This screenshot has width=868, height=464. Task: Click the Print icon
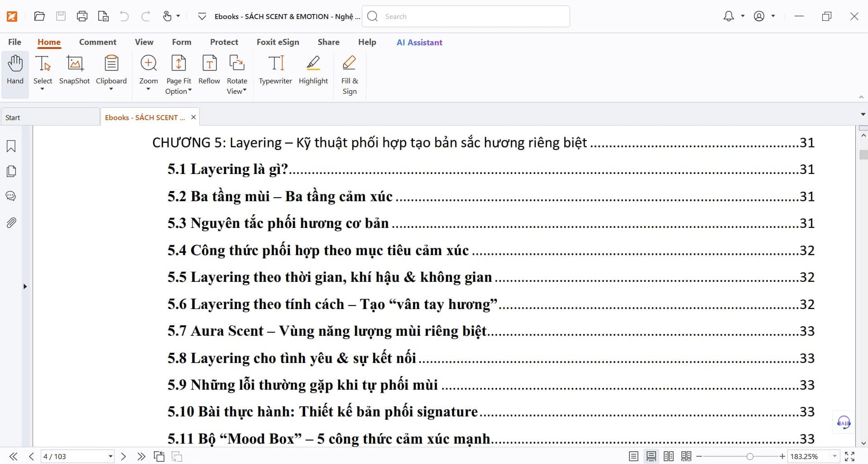click(x=82, y=16)
